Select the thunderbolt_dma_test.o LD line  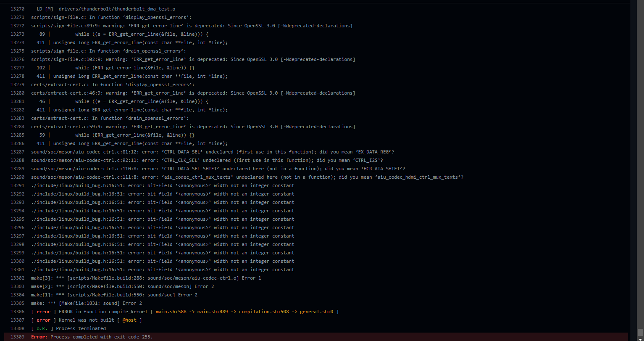point(105,8)
